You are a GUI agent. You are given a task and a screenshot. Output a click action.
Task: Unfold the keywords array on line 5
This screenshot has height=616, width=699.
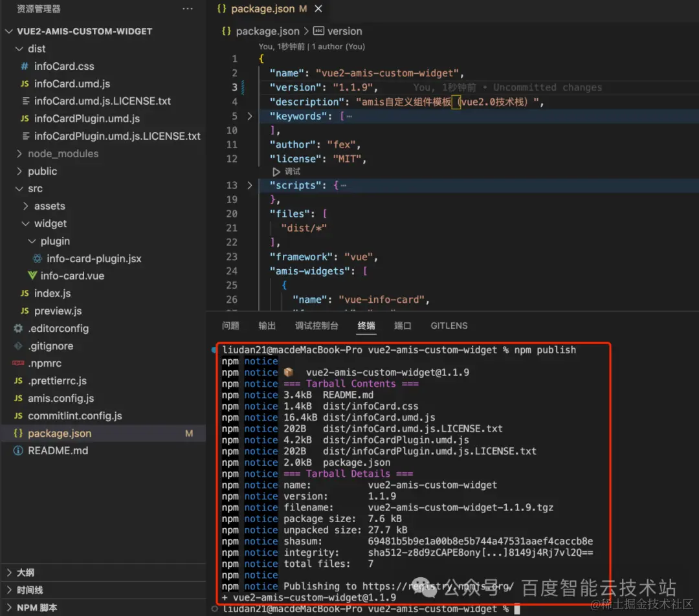(250, 116)
